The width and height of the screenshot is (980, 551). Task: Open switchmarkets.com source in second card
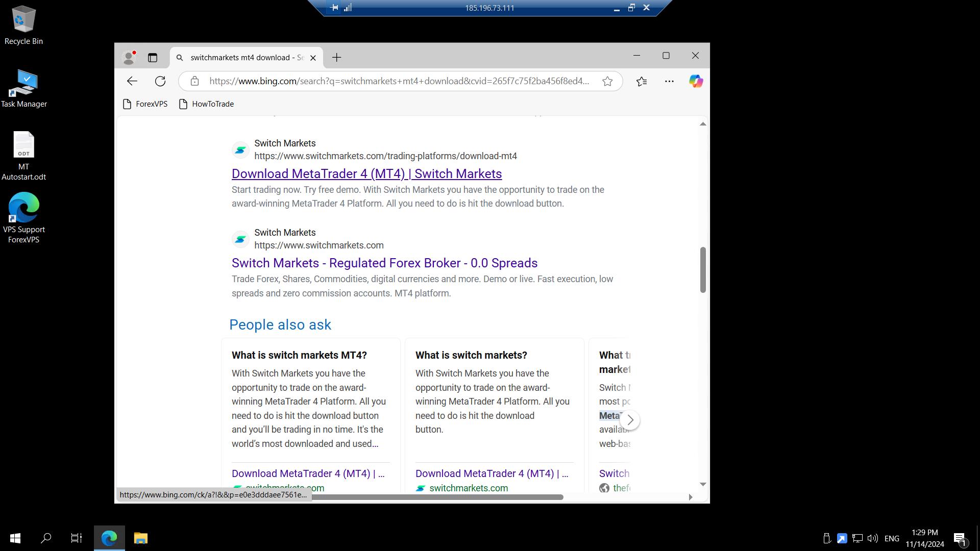(x=468, y=488)
